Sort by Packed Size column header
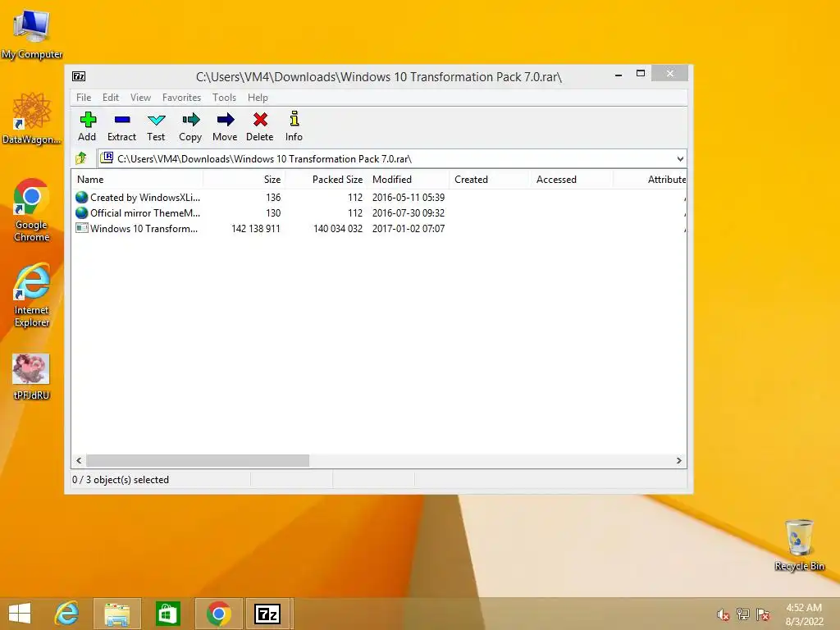Screen dimensions: 840x630 tap(326, 180)
